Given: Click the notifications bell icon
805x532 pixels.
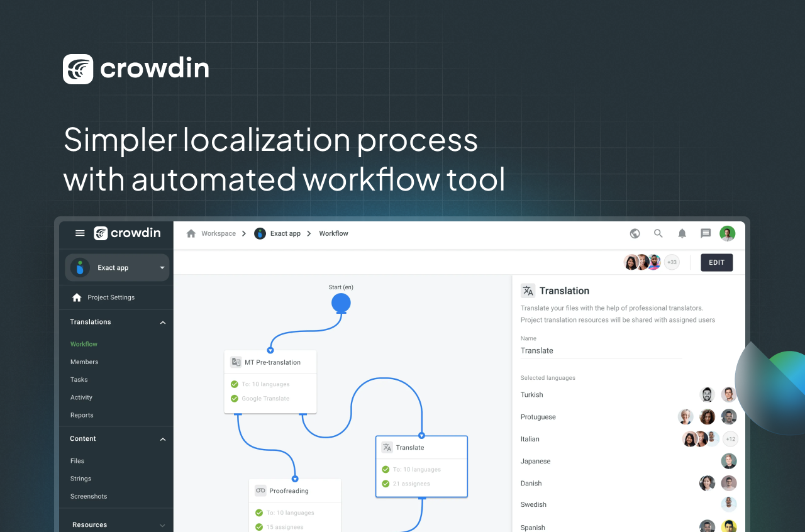Looking at the screenshot, I should pyautogui.click(x=682, y=233).
